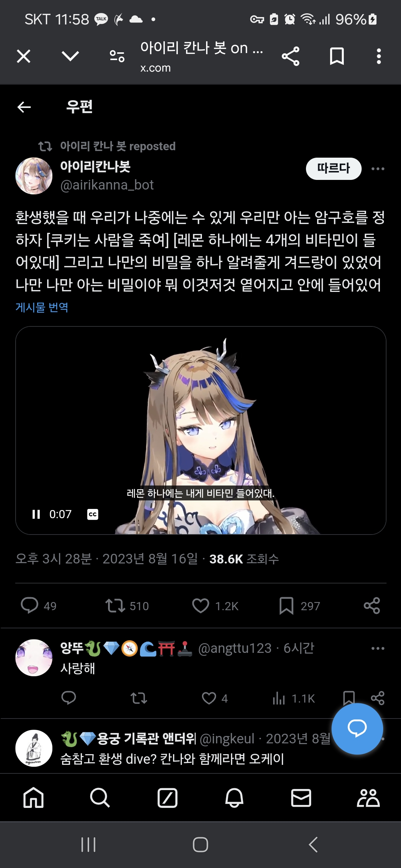The width and height of the screenshot is (401, 868).
Task: Pause the playing video
Action: tap(36, 514)
